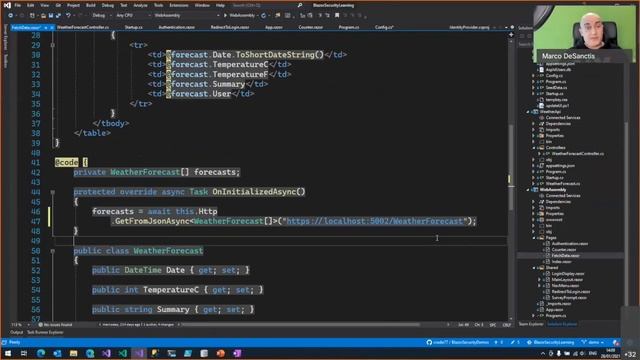Click the Save All toolbar icon
640x360 pixels.
[58, 16]
